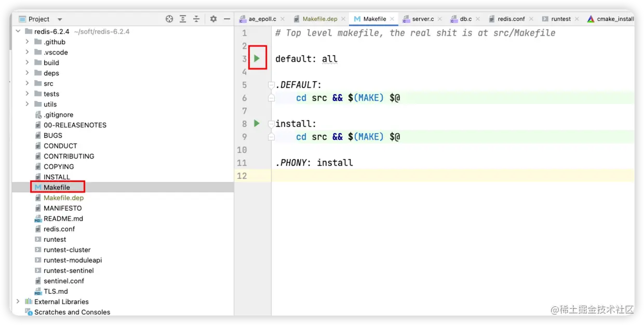
Task: Expand the utils folder
Action: click(x=27, y=104)
